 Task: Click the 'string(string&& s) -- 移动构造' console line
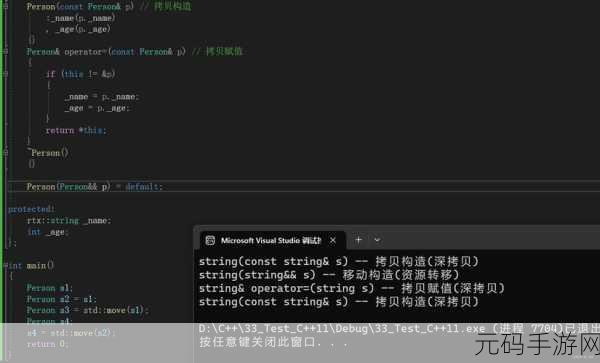pyautogui.click(x=329, y=275)
